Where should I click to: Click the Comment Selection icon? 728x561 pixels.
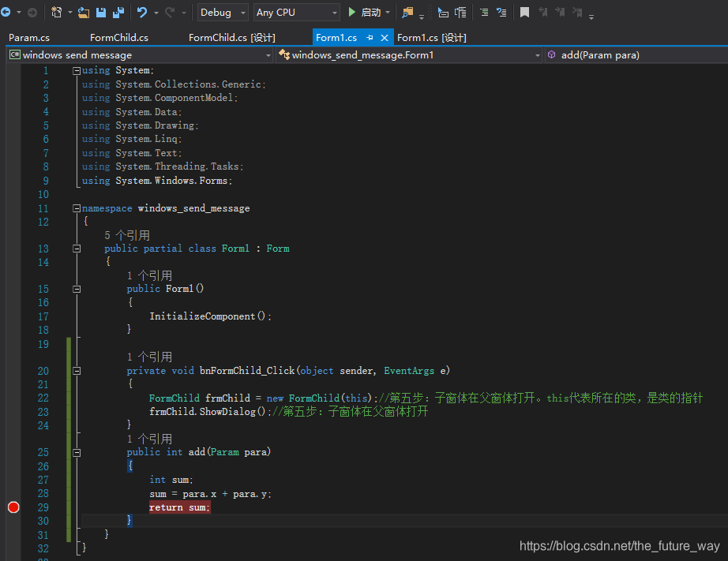484,13
